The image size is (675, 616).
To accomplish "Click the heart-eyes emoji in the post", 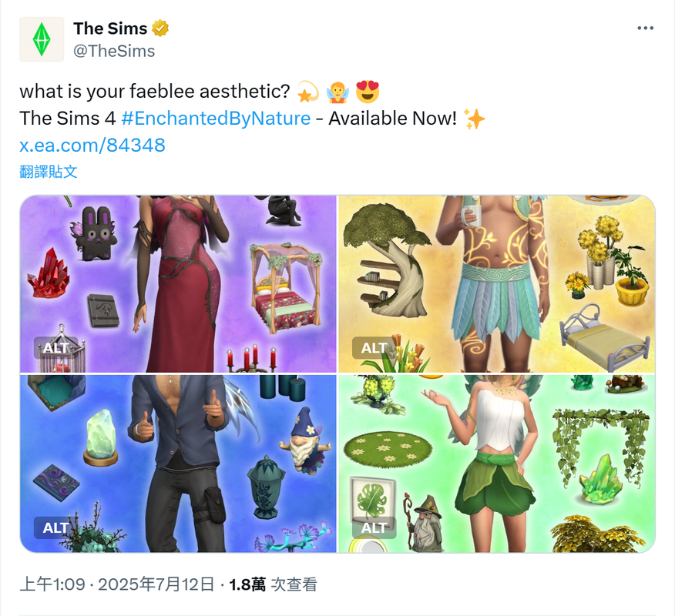I will coord(368,92).
